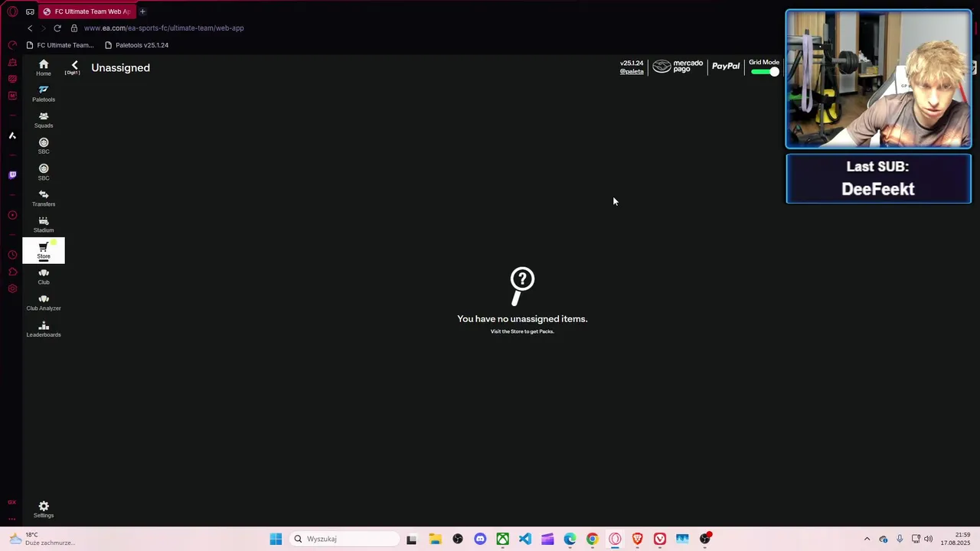Open File Explorer from taskbar

coord(435,539)
